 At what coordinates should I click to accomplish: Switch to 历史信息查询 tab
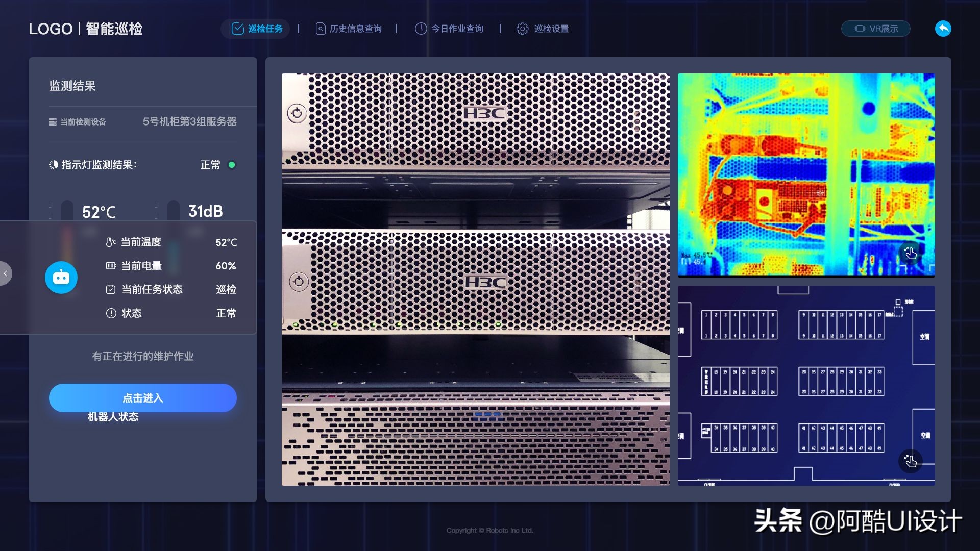click(x=349, y=29)
